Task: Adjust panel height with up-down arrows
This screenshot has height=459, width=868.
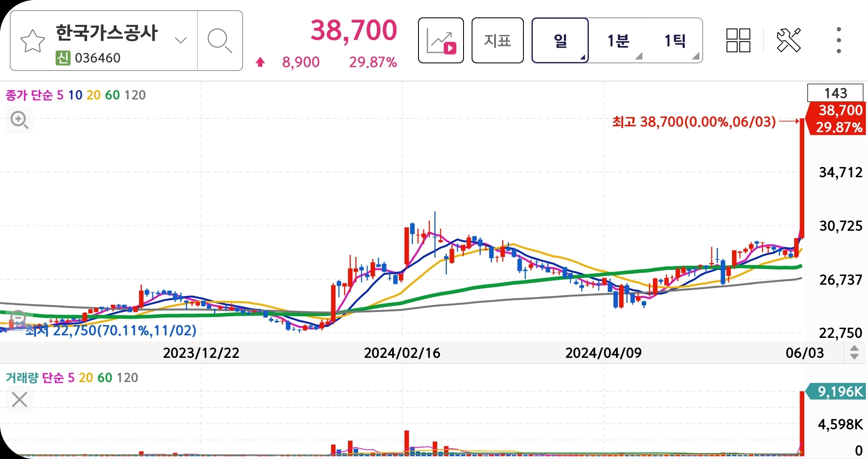Action: point(854,352)
